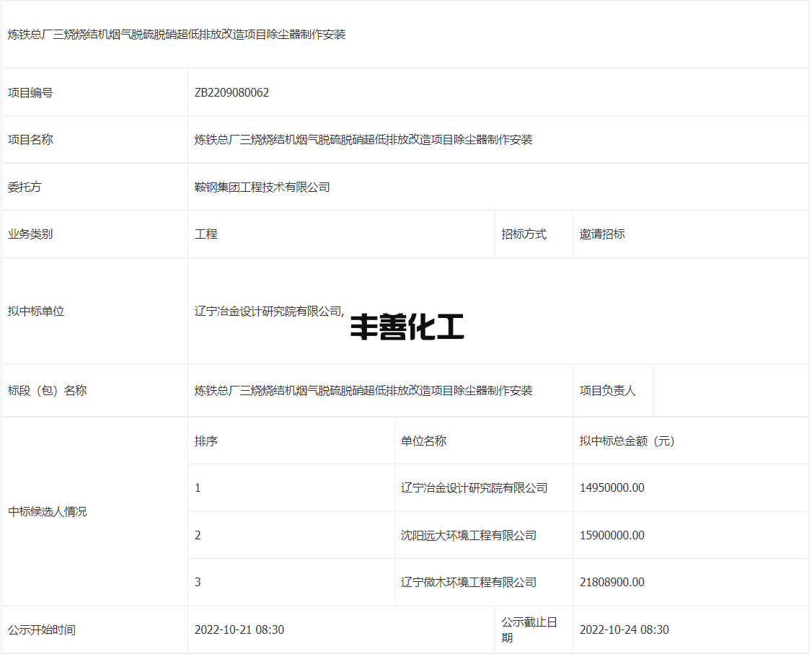This screenshot has width=812, height=654.
Task: Select the 邀请招标 value
Action: [601, 234]
